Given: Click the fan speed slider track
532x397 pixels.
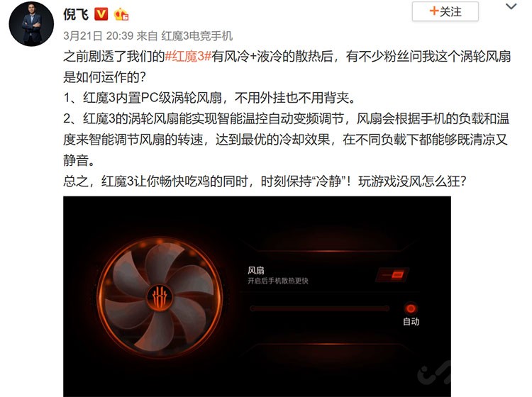Looking at the screenshot, I should 320,308.
